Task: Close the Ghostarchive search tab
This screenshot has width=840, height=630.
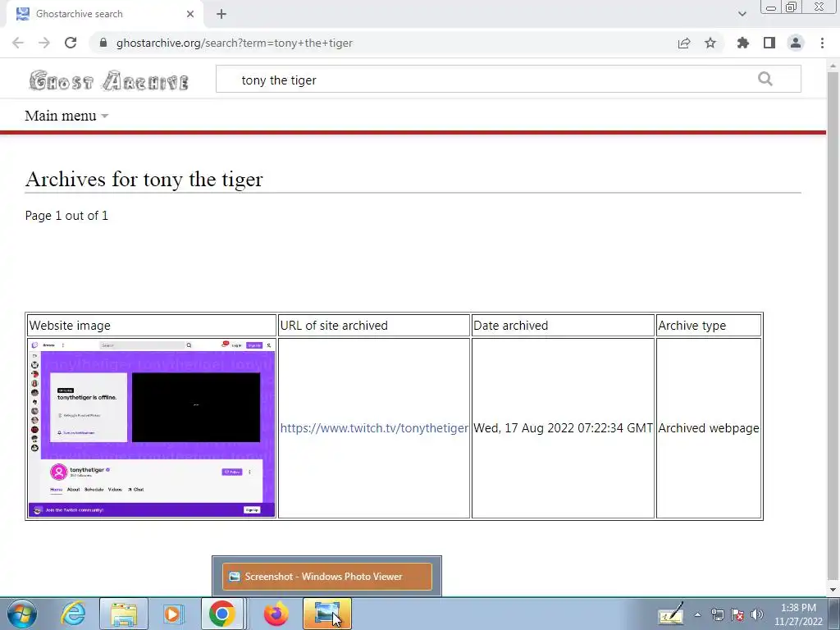Action: (x=190, y=14)
